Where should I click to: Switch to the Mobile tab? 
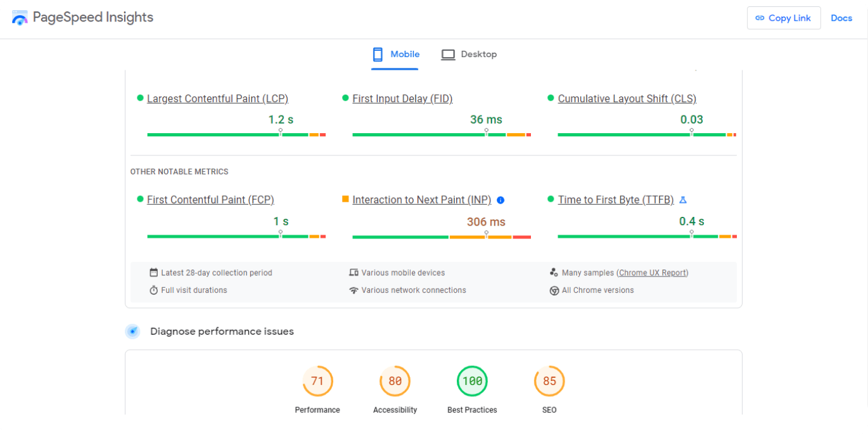pos(396,55)
